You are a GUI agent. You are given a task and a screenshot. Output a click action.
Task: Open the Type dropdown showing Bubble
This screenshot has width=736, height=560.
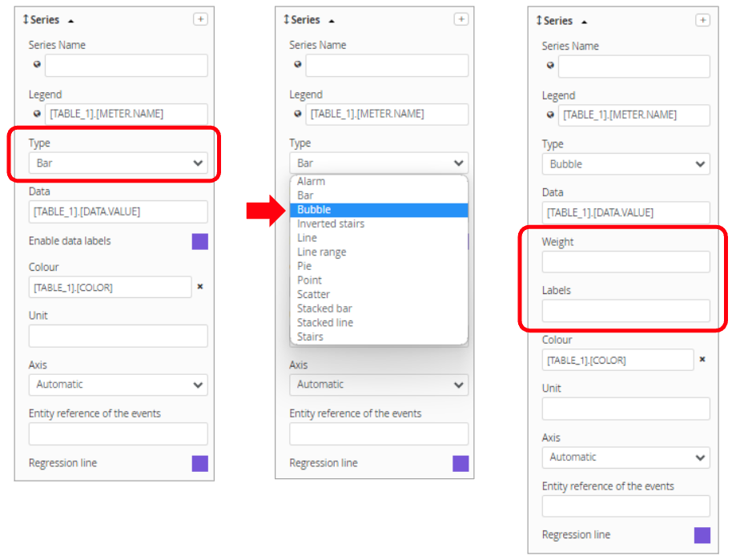coord(625,164)
